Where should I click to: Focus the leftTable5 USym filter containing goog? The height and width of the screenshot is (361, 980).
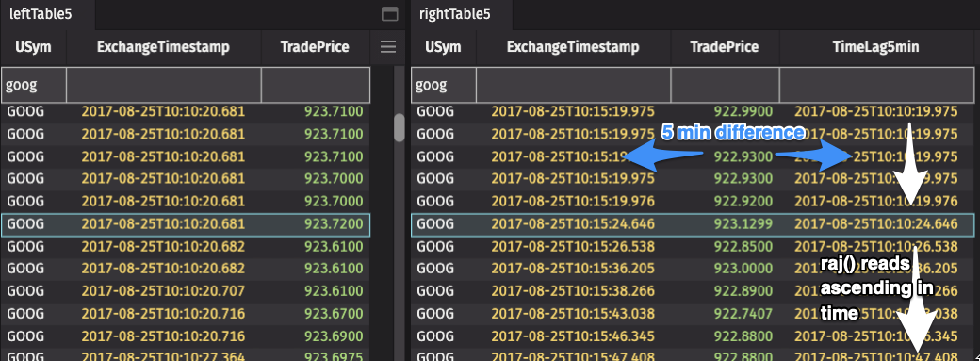tap(34, 85)
